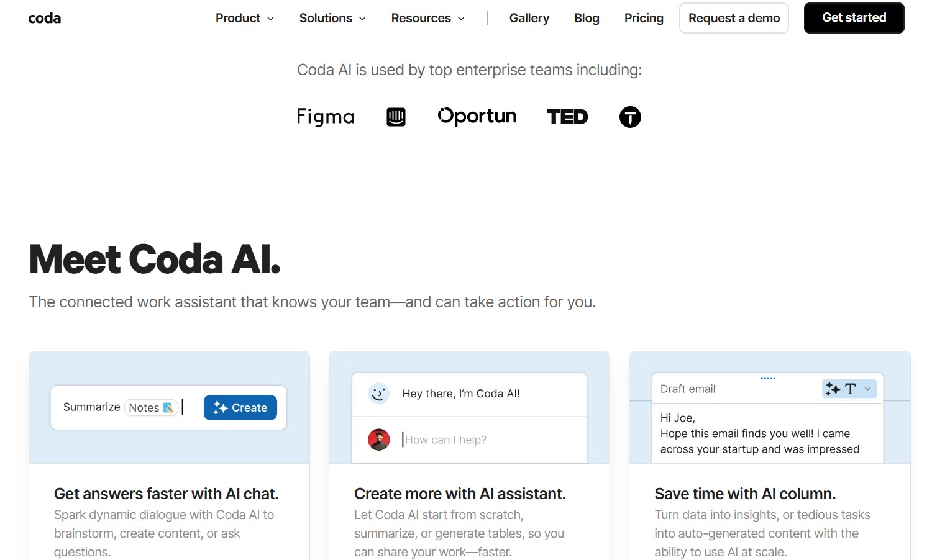The width and height of the screenshot is (932, 560).
Task: Select the Draft email column header
Action: [688, 389]
